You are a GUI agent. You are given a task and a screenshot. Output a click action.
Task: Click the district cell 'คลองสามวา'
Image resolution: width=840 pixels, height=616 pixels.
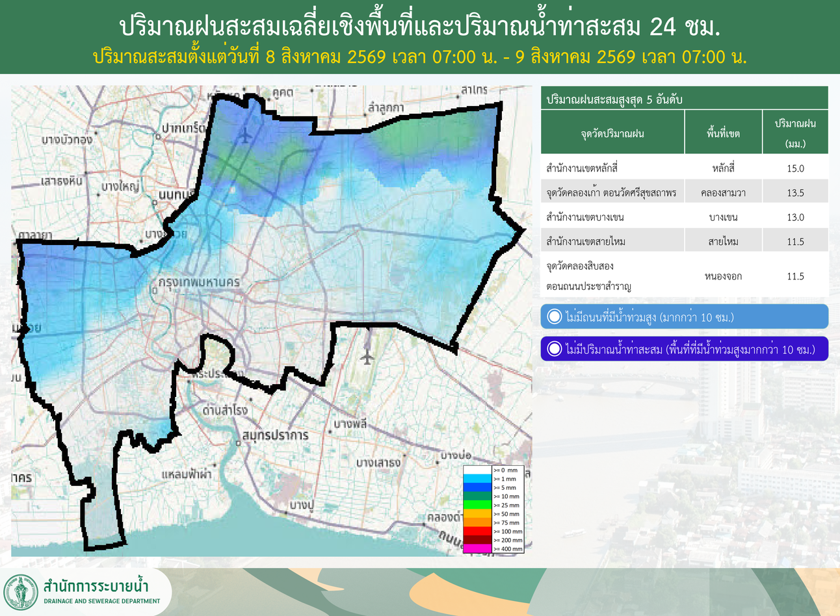click(x=724, y=192)
